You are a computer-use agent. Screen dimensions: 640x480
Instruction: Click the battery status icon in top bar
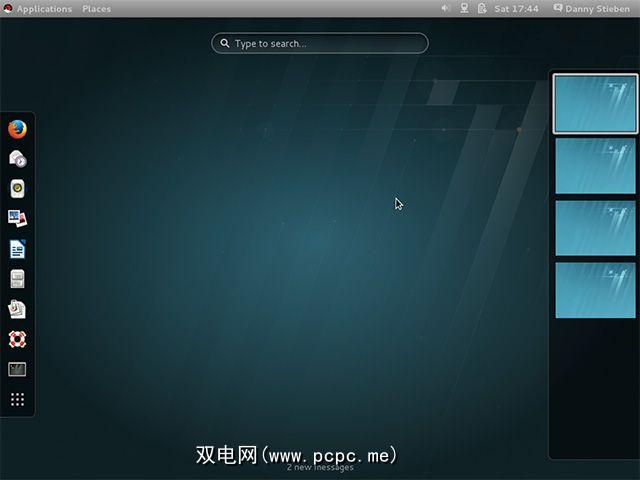point(482,9)
